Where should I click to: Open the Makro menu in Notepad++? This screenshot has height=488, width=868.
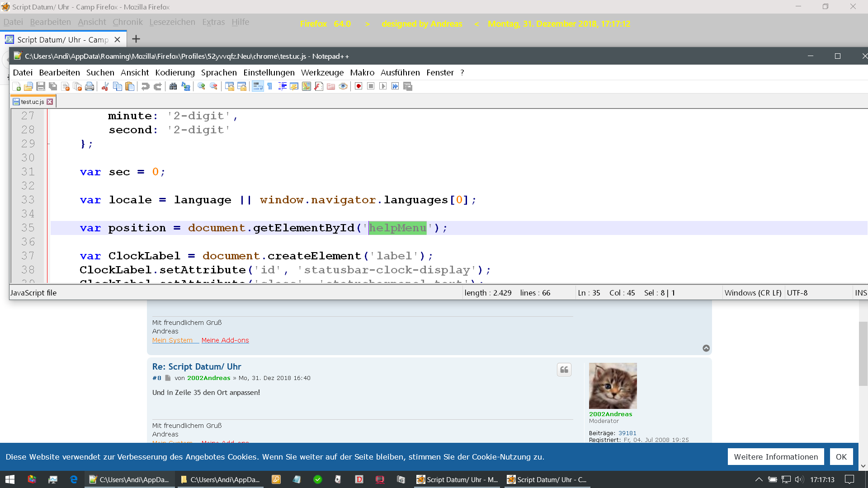point(362,73)
